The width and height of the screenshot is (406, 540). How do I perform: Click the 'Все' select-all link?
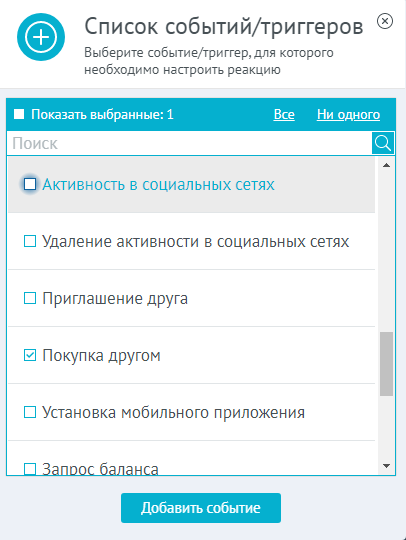tap(284, 114)
